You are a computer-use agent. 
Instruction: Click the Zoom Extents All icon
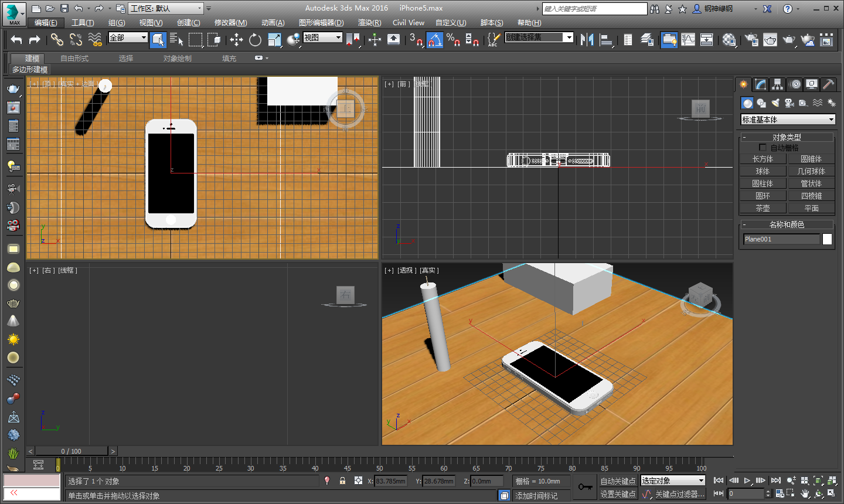(832, 481)
